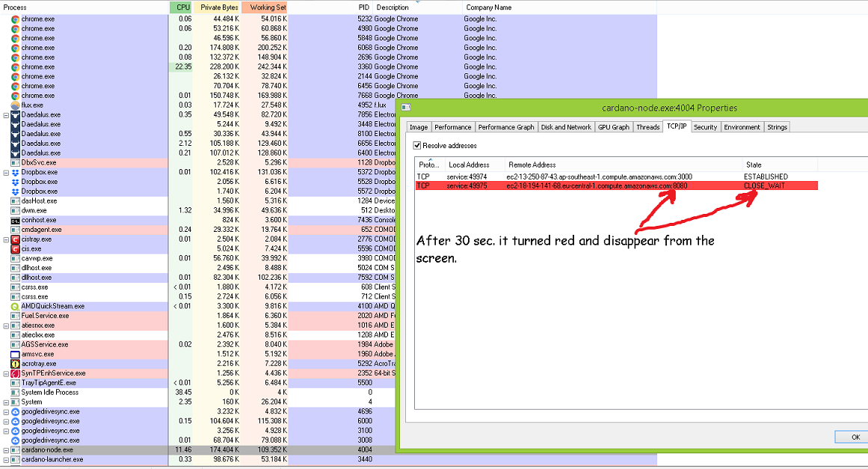Click the Daedalus.exe icon for PID 7856
The image size is (868, 469).
(16, 114)
